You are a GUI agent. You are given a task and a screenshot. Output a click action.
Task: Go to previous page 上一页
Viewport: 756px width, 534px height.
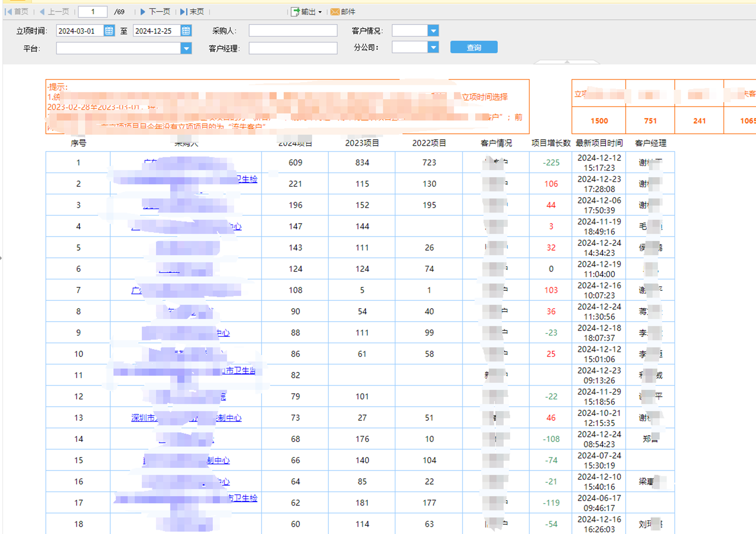click(x=54, y=12)
